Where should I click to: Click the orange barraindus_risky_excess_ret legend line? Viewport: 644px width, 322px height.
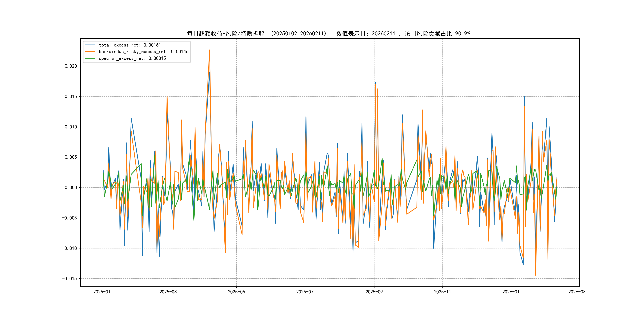90,52
